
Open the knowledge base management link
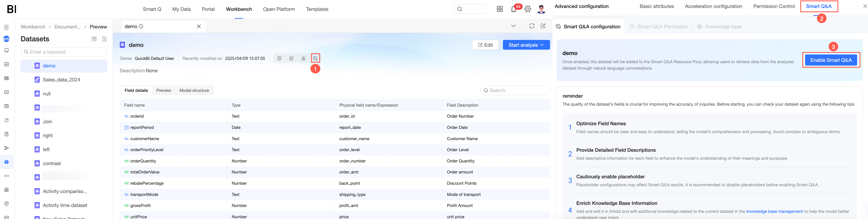coord(774,211)
